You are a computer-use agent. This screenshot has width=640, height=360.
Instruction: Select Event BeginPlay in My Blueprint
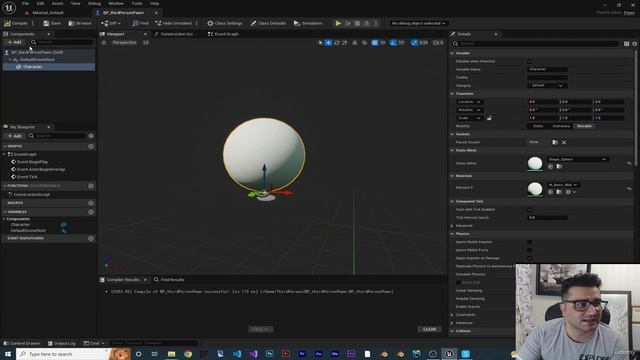point(32,162)
